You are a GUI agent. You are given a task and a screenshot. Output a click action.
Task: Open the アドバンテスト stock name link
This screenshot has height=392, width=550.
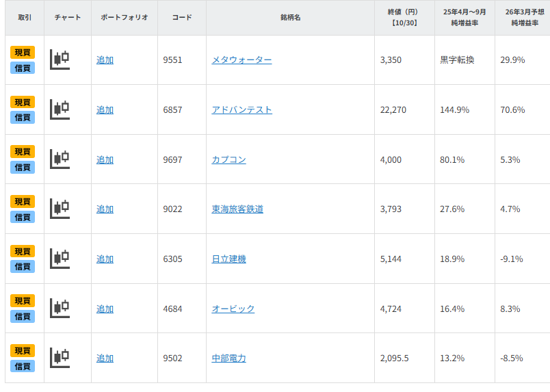point(241,110)
